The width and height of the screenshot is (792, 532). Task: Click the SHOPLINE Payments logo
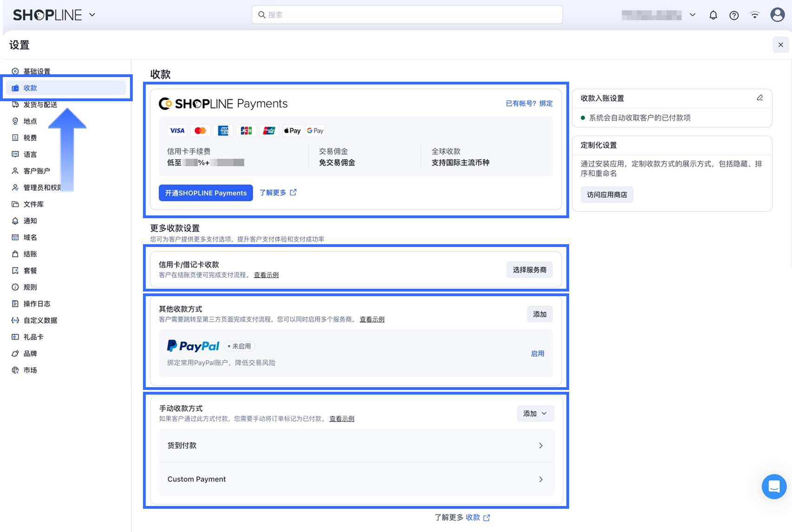pyautogui.click(x=223, y=104)
